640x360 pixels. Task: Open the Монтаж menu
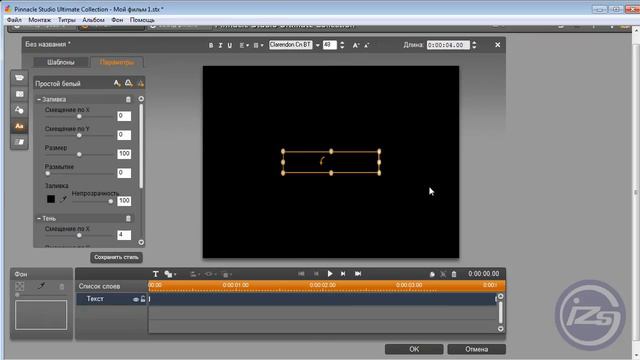coord(40,20)
